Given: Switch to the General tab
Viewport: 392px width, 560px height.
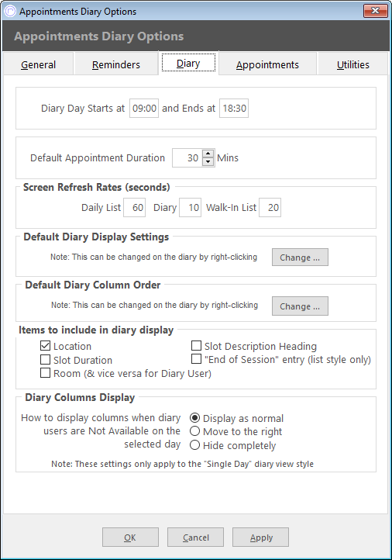Looking at the screenshot, I should coord(39,64).
